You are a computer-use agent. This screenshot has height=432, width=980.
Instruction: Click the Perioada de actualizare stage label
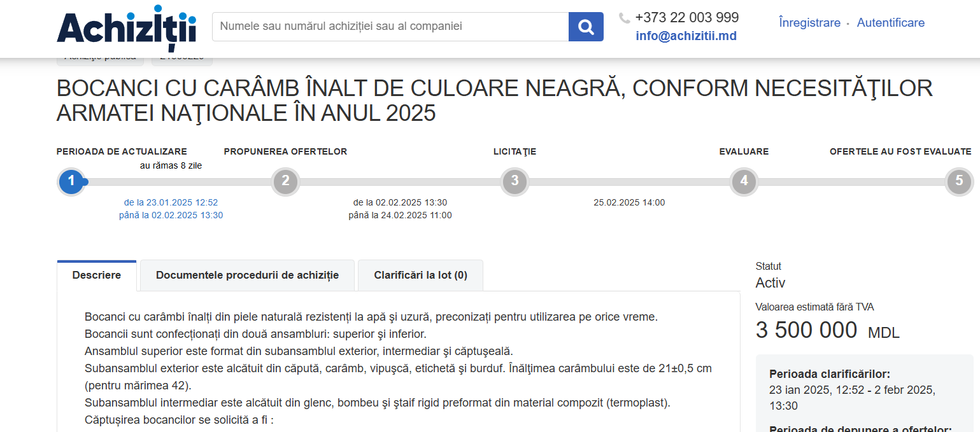pyautogui.click(x=122, y=151)
